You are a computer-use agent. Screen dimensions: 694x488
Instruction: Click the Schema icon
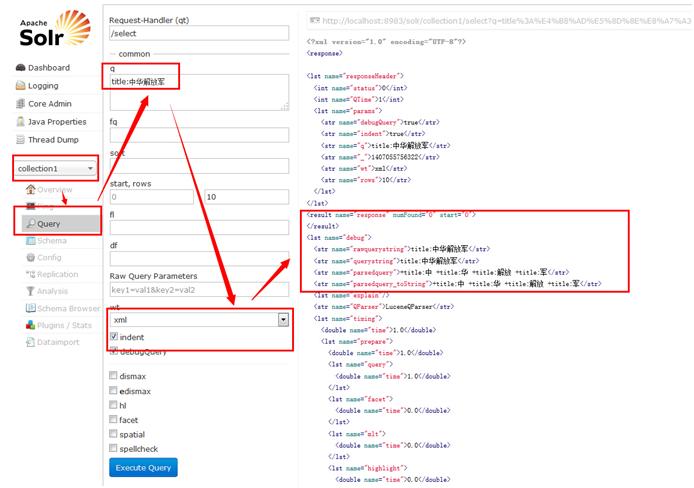pos(31,241)
